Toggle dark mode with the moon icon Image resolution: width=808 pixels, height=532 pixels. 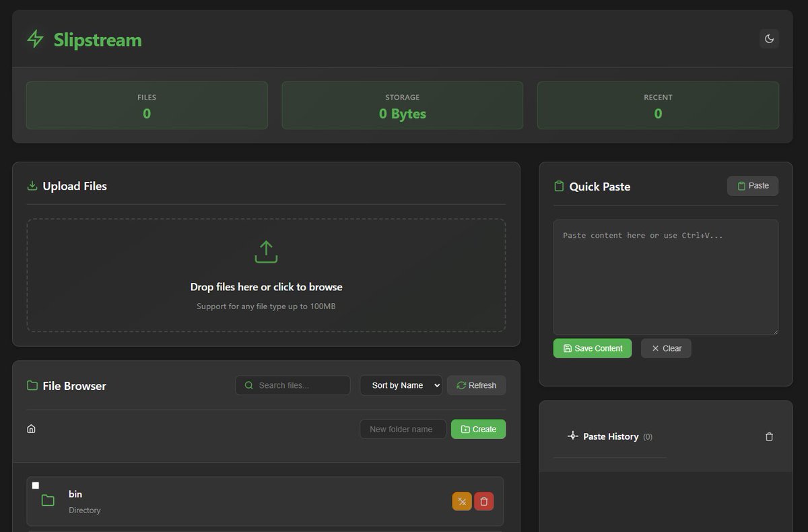769,38
